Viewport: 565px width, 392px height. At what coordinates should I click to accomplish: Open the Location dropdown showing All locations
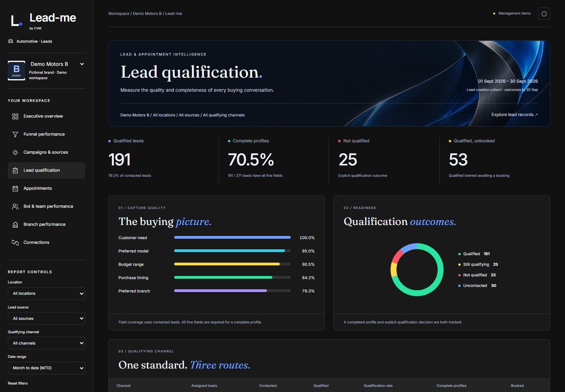click(46, 294)
